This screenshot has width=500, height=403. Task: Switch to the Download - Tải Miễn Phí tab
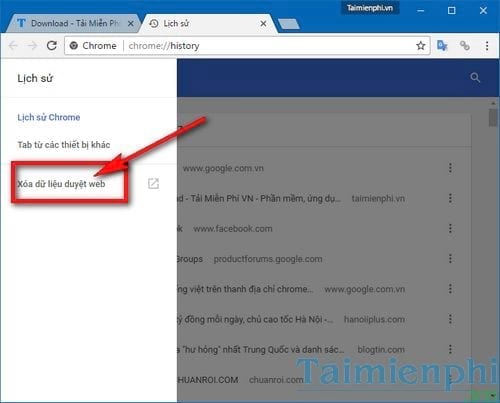point(73,23)
